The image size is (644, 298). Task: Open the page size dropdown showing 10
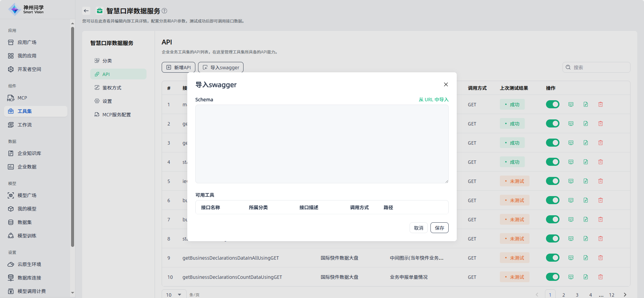click(x=174, y=295)
